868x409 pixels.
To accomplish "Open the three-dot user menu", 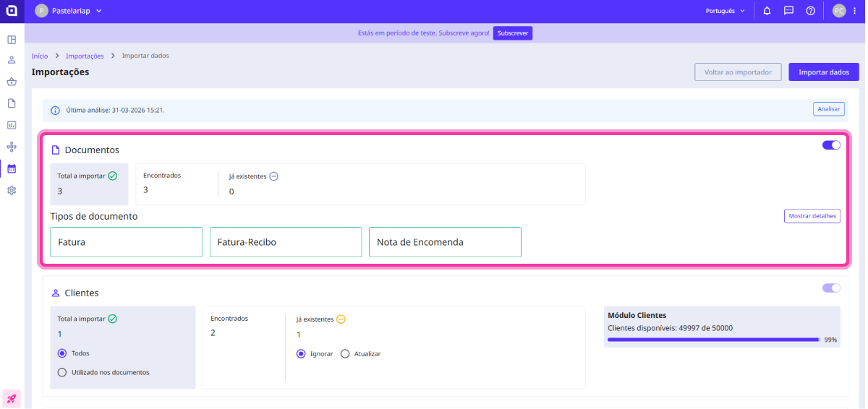I will coord(854,11).
